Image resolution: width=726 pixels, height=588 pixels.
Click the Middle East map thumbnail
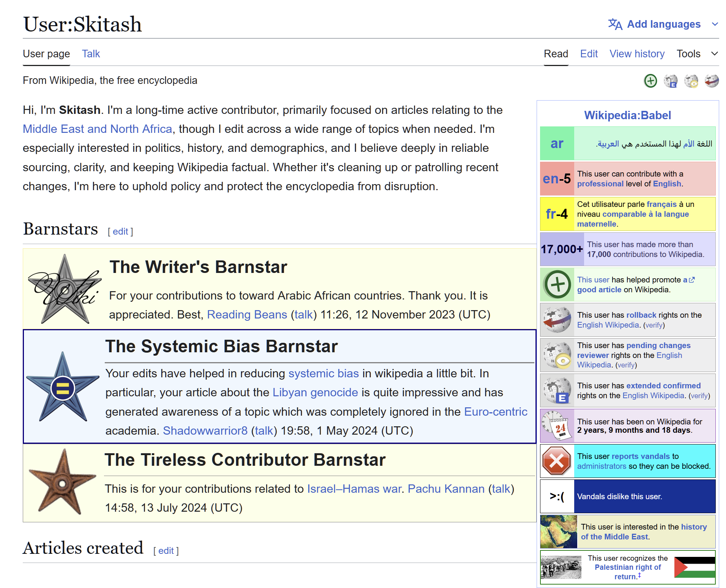pyautogui.click(x=559, y=531)
